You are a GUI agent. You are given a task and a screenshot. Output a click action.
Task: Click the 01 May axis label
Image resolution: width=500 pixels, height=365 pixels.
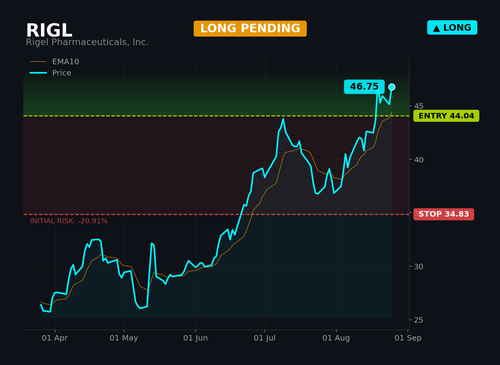(124, 338)
